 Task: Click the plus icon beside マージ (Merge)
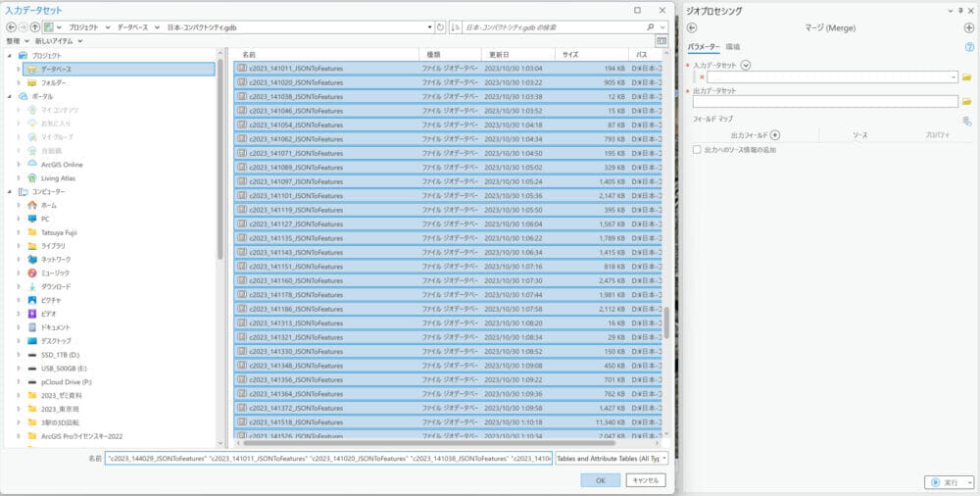(x=969, y=27)
